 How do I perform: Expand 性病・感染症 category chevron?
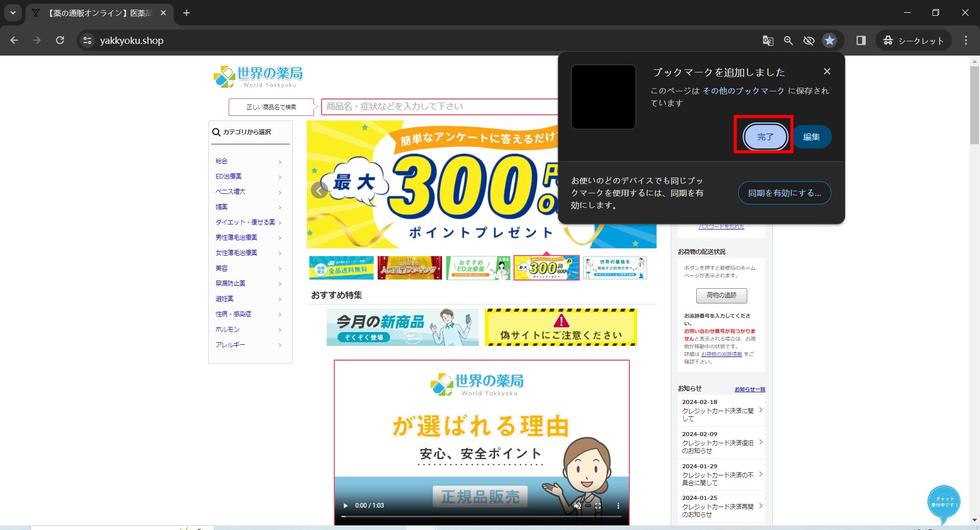tap(280, 315)
